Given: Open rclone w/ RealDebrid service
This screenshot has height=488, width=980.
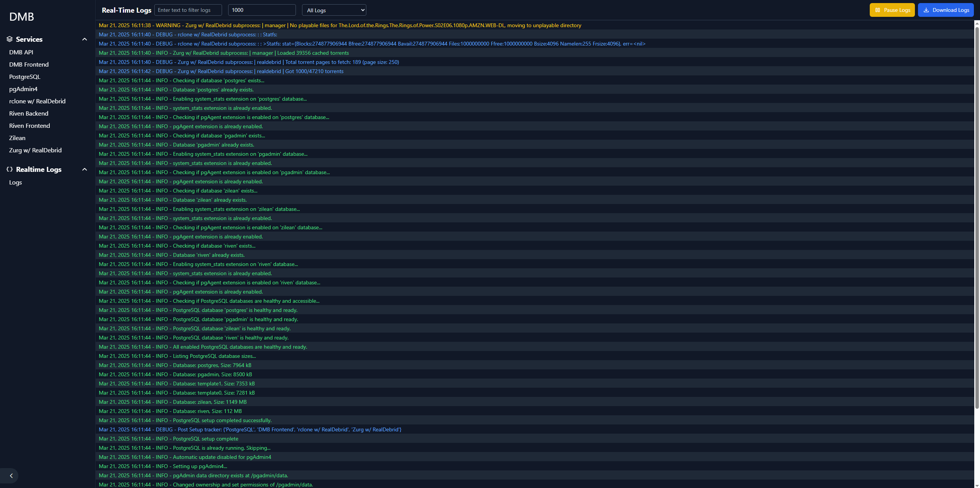Looking at the screenshot, I should [37, 101].
